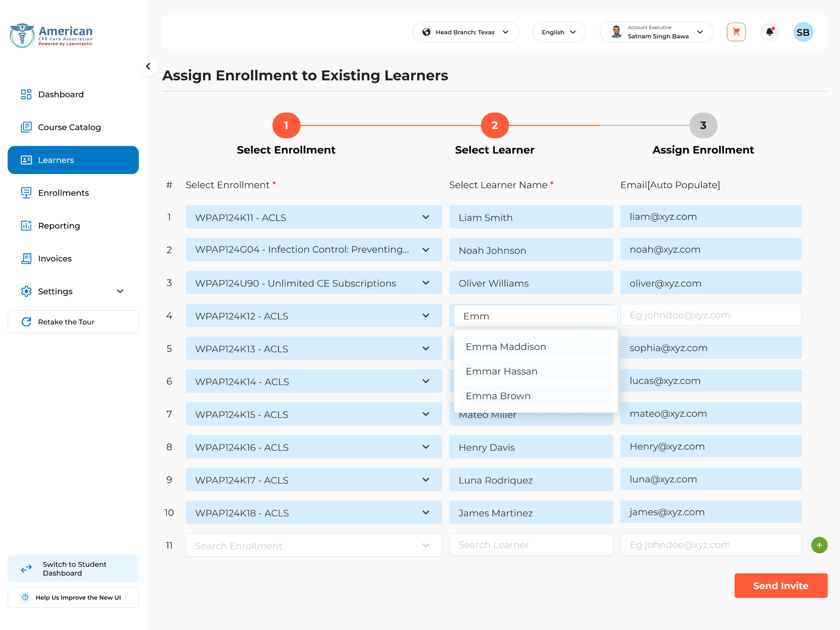Choose Emma Brown from suggestions
Viewport: 840px width, 630px height.
[x=536, y=396]
